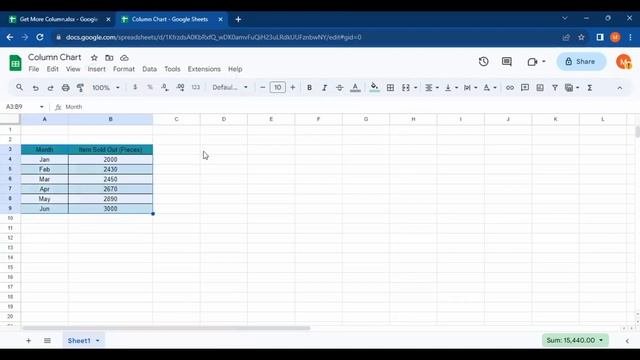Open the fill color picker
The image size is (640, 360).
click(x=374, y=87)
